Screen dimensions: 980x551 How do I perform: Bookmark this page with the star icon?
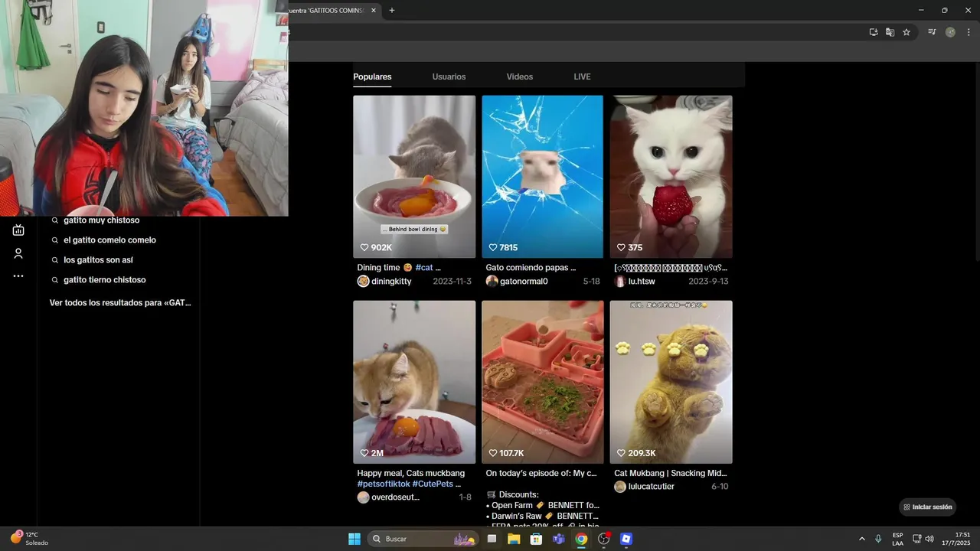click(x=906, y=32)
